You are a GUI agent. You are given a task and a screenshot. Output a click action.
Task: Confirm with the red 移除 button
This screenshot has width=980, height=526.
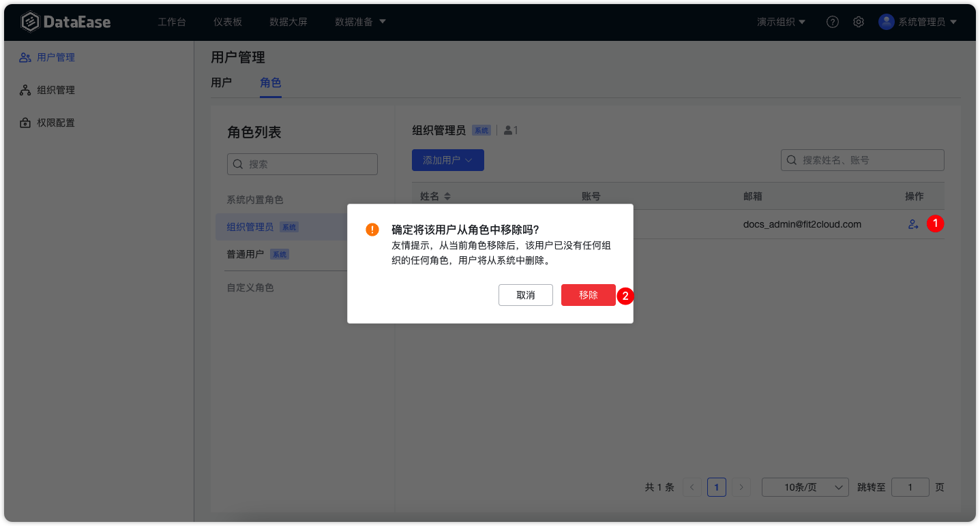coord(589,295)
